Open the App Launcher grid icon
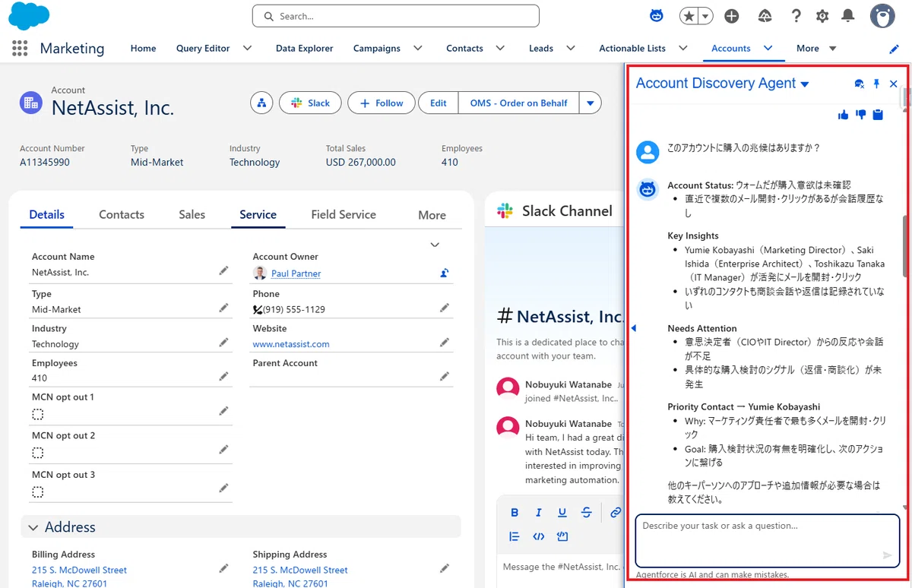912x588 pixels. [x=20, y=48]
